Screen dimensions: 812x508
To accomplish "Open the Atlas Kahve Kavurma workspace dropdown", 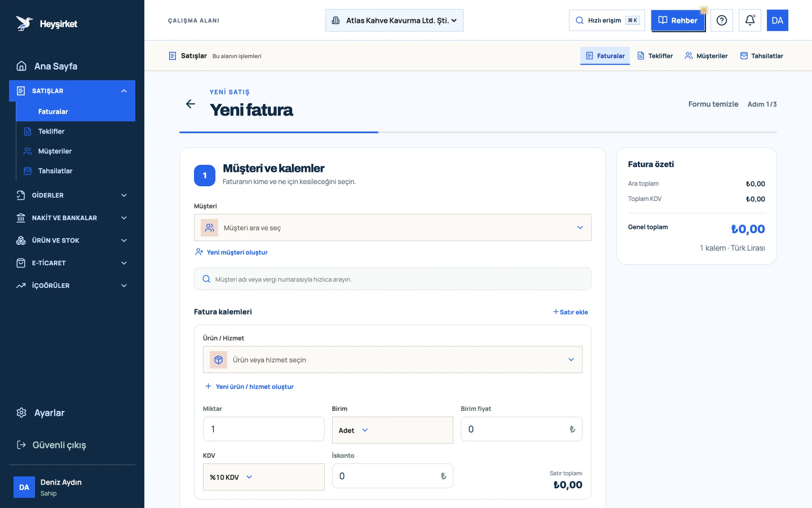I will point(394,20).
